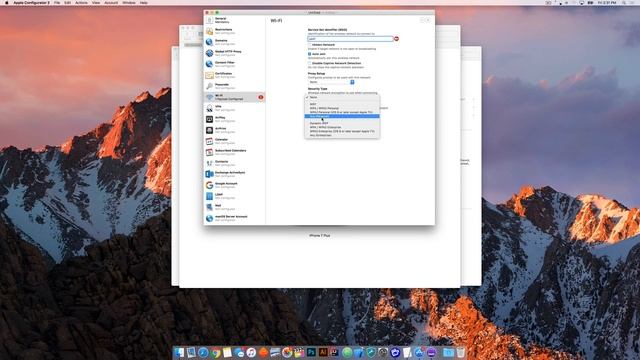Choose Any (Enterprise) option
The image size is (640, 360).
(342, 135)
